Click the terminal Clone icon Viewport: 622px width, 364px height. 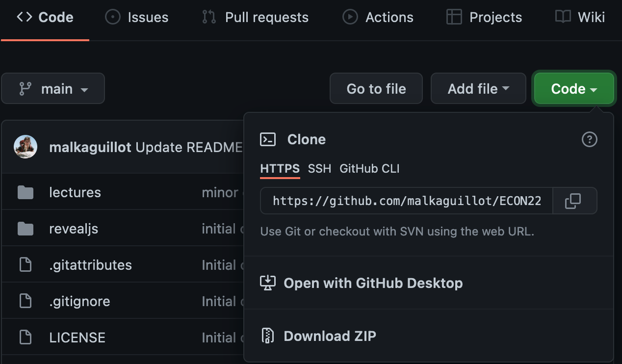click(x=268, y=140)
